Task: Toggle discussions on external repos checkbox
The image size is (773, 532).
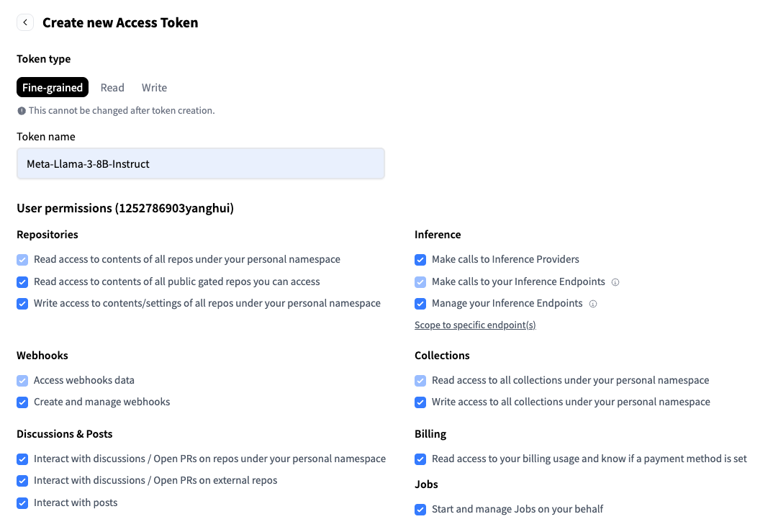Action: (x=22, y=481)
